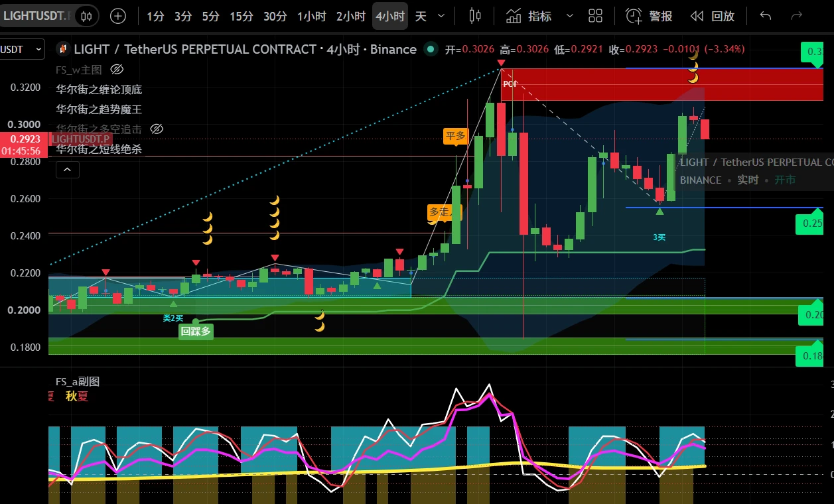The width and height of the screenshot is (834, 504).
Task: Click the 平多 signal label on chart
Action: click(x=456, y=136)
